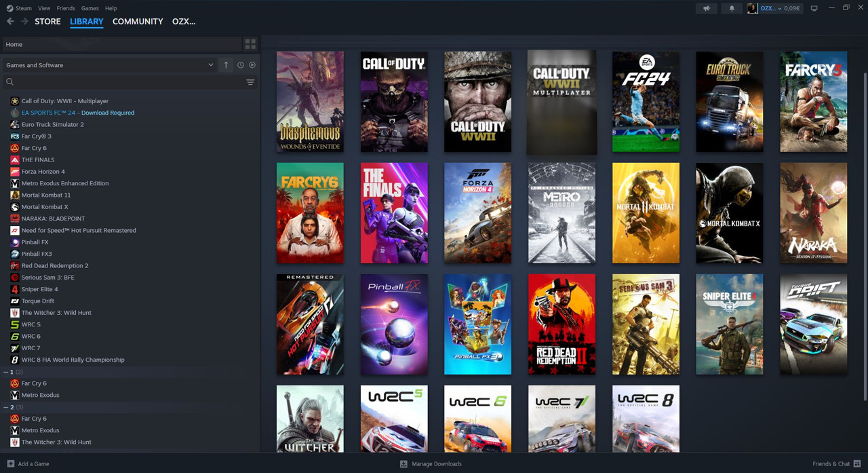Click the Manage Downloads icon
This screenshot has height=473, width=868.
(x=403, y=463)
